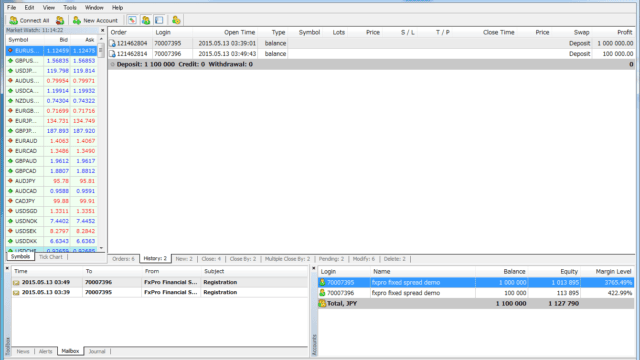Open the 03:49 Registration mail message

pos(160,282)
